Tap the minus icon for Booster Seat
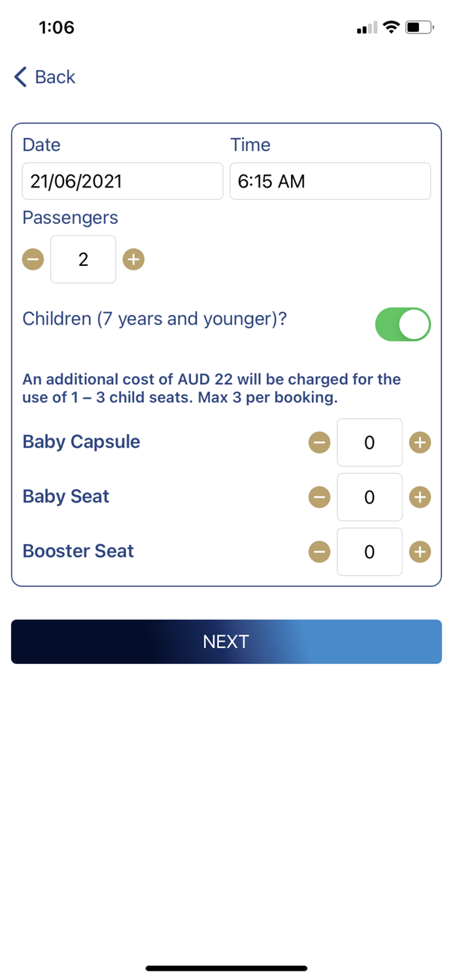The image size is (453, 980). tap(320, 551)
